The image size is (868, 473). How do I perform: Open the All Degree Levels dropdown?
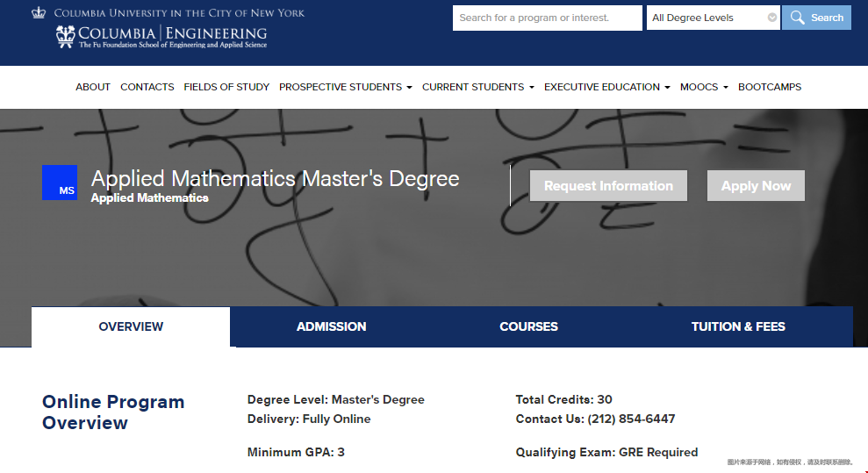[713, 18]
